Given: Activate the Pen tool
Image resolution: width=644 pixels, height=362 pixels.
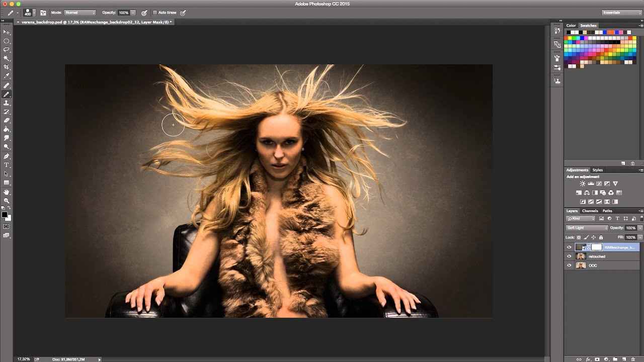Looking at the screenshot, I should point(7,156).
